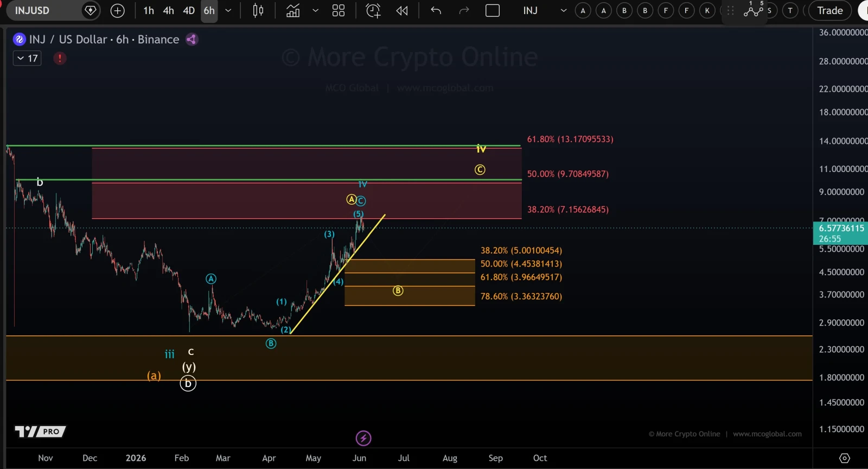Select the Elliott wave 1-5 drawing tool
Image resolution: width=868 pixels, height=469 pixels.
pyautogui.click(x=754, y=9)
